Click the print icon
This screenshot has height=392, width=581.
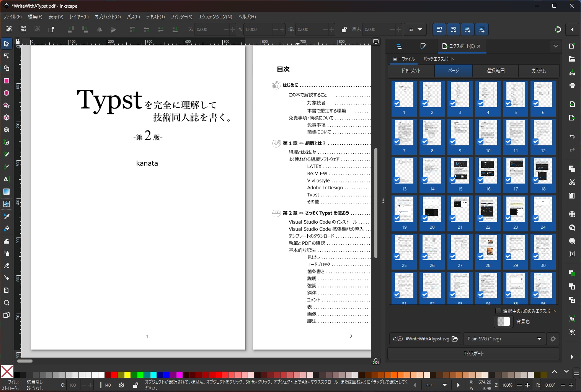tap(572, 85)
